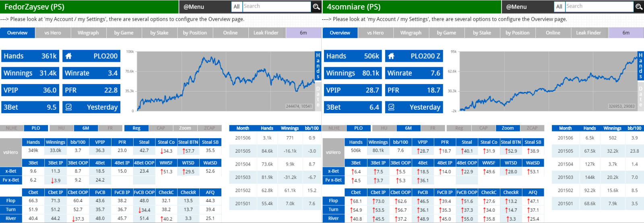Toggle FR filter in FedorZaysev panel
This screenshot has width=644, height=223.
110,128
